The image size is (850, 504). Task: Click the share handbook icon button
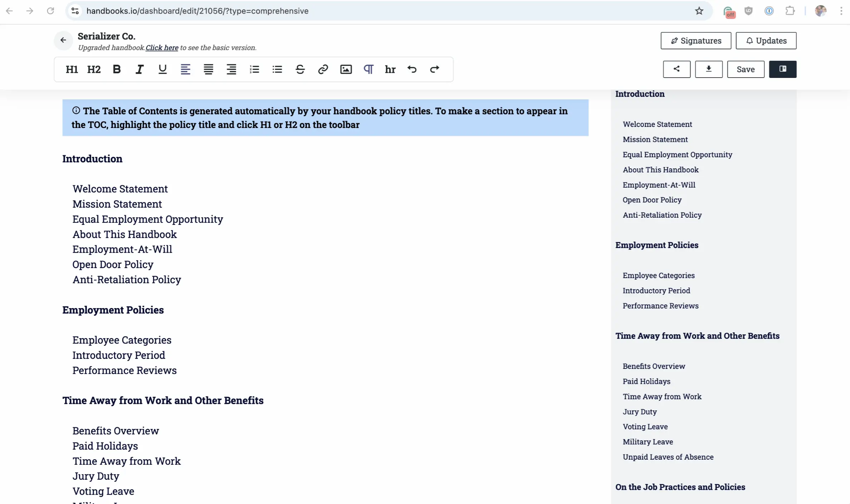677,69
